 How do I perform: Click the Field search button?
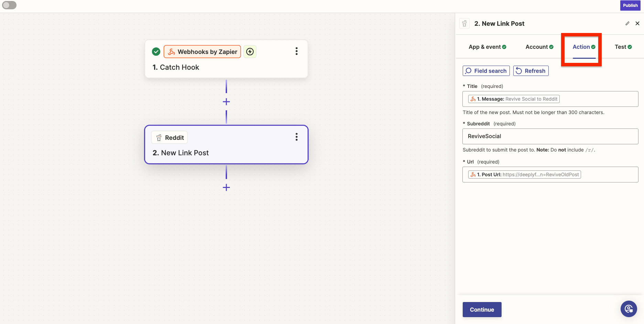[x=486, y=71]
